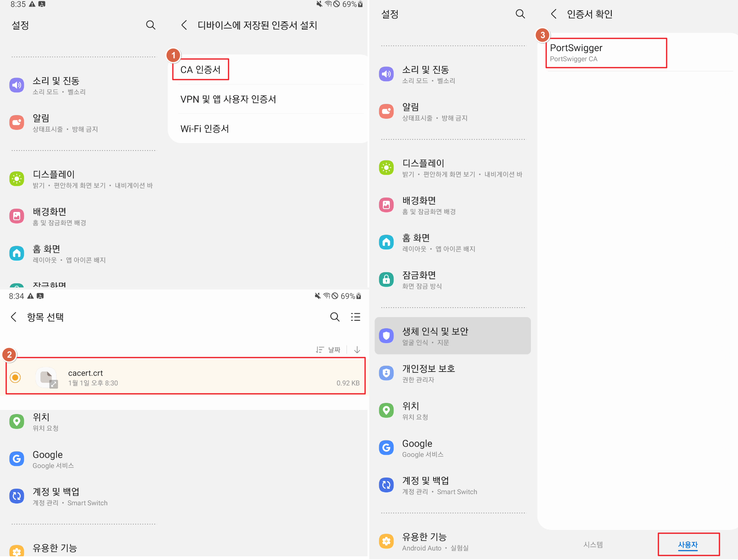Open the 날짜 sort order dropdown
The width and height of the screenshot is (738, 560).
coord(329,350)
